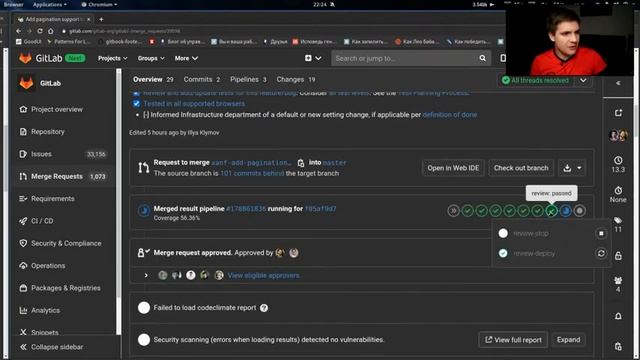The height and width of the screenshot is (360, 640).
Task: Click the notifications bell icon
Action: (618, 316)
